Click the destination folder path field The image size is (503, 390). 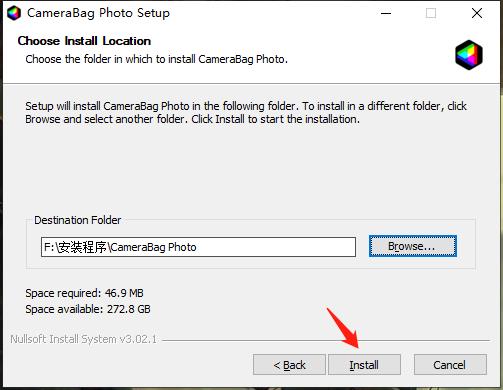(198, 247)
